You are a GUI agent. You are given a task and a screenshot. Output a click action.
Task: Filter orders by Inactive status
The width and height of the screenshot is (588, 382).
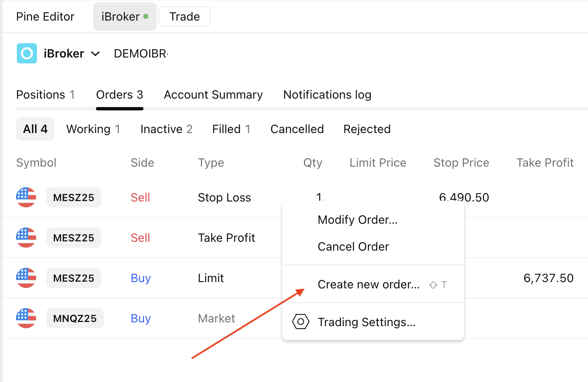pyautogui.click(x=166, y=129)
